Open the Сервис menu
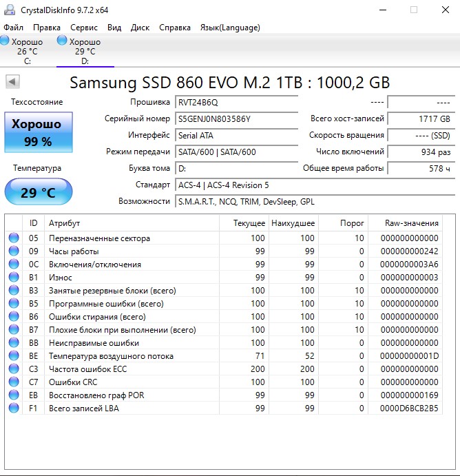Screen dimensions: 460x476 pyautogui.click(x=84, y=28)
